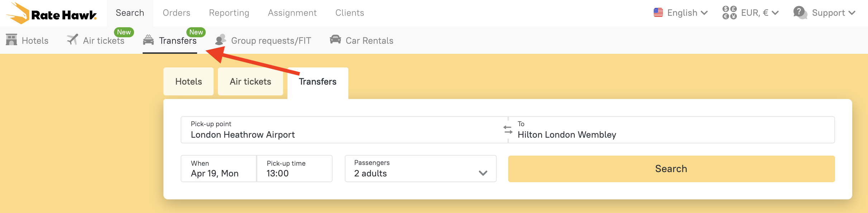
Task: Click the Hotels building icon
Action: 11,40
